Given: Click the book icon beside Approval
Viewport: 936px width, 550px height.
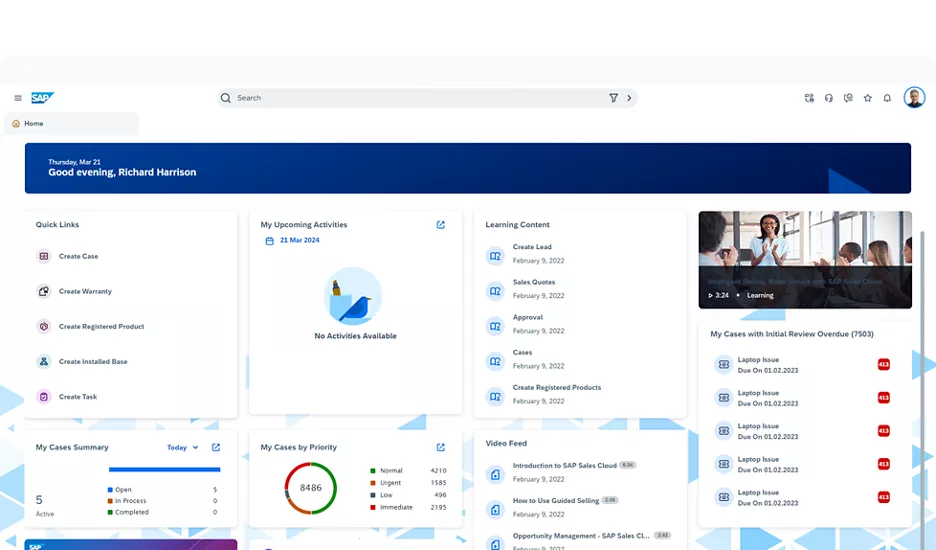Looking at the screenshot, I should pos(495,327).
